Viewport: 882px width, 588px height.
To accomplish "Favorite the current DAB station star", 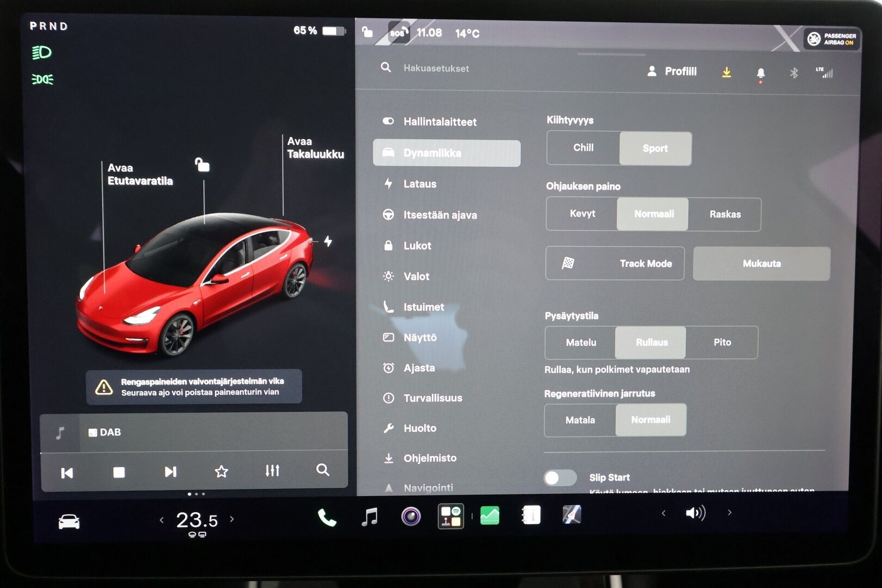I will (x=221, y=471).
